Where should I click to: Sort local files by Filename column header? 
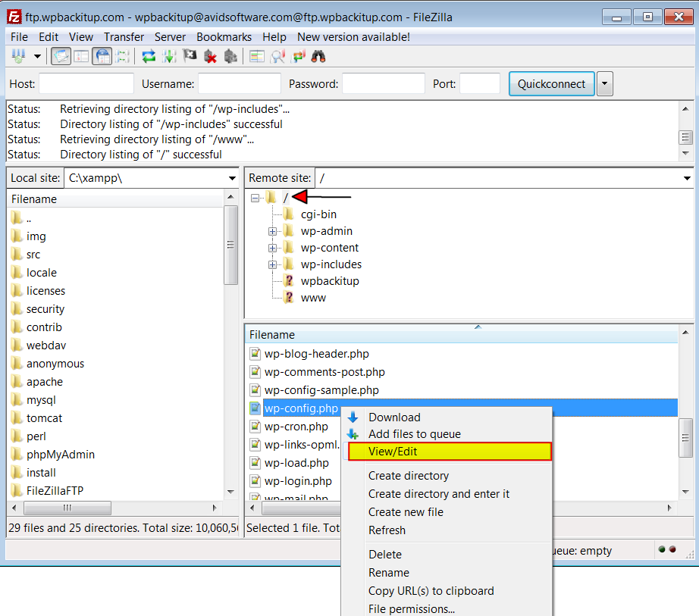pos(115,199)
